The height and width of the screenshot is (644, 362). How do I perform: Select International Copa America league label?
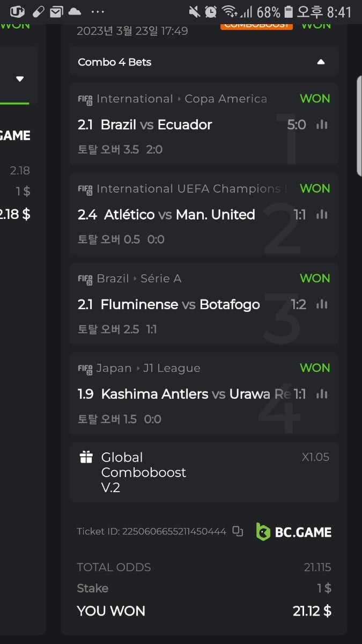pyautogui.click(x=181, y=99)
